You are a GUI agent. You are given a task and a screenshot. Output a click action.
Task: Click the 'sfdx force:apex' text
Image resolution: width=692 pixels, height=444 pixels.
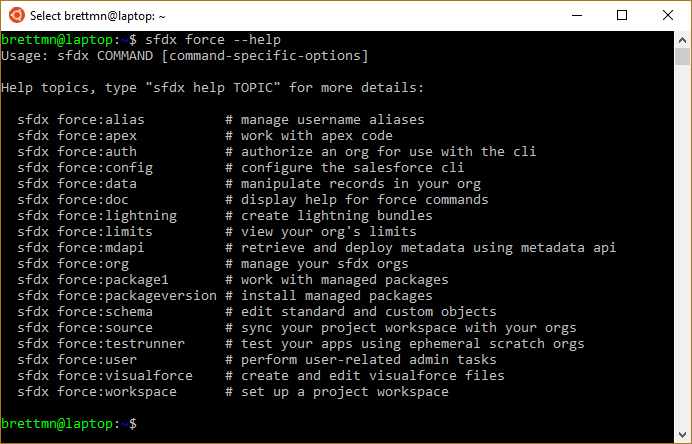click(x=77, y=135)
